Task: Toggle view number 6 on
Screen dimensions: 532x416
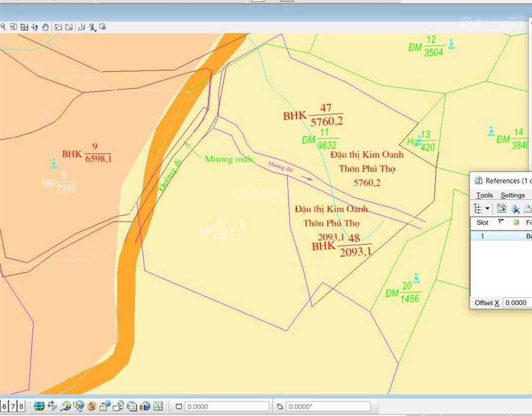Action: point(4,406)
